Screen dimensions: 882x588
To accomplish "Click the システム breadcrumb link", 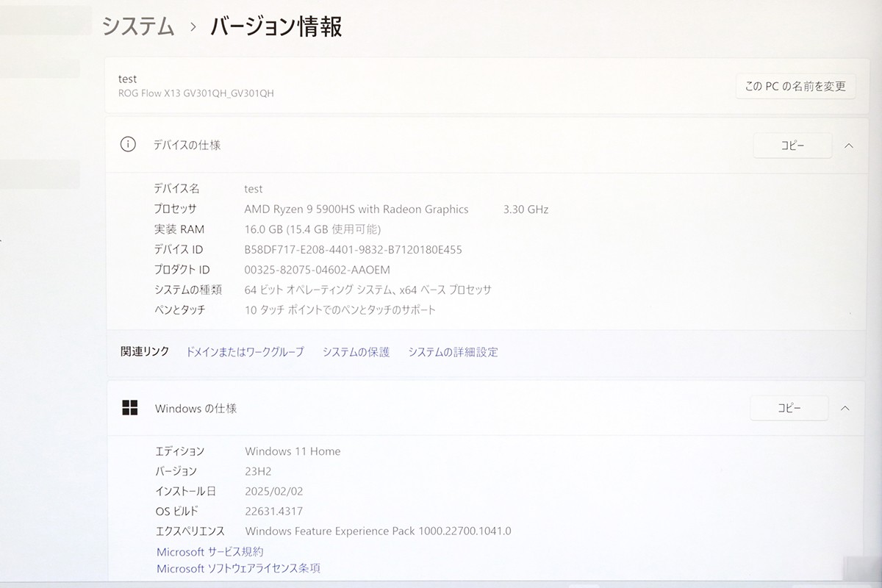I will click(138, 26).
